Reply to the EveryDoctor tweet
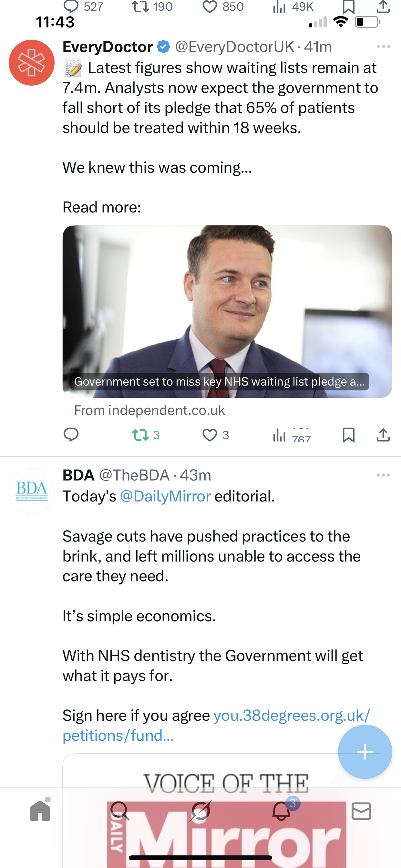 tap(71, 435)
